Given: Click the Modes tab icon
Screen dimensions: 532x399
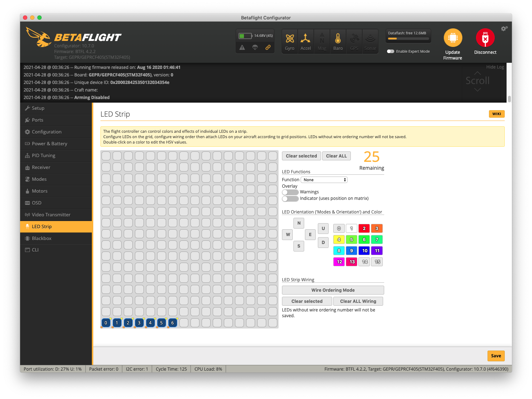Looking at the screenshot, I should 27,179.
